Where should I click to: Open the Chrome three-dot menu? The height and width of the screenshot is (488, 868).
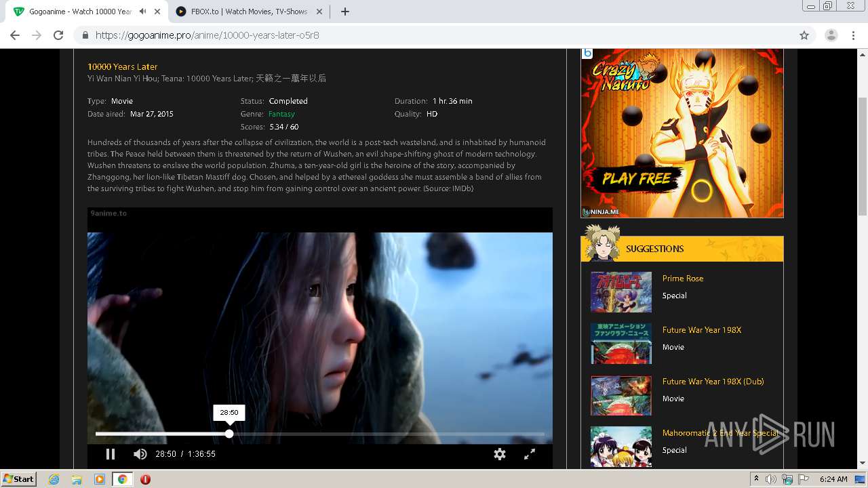(853, 35)
